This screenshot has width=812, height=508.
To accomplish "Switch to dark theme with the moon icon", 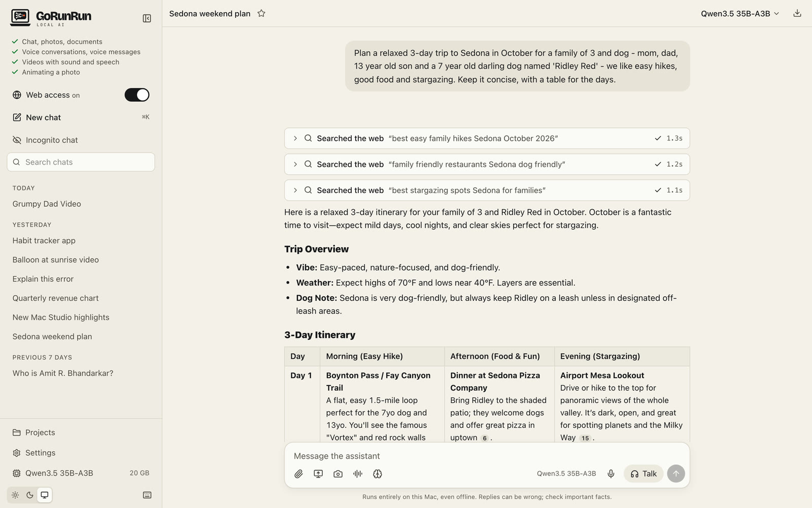I will click(30, 495).
